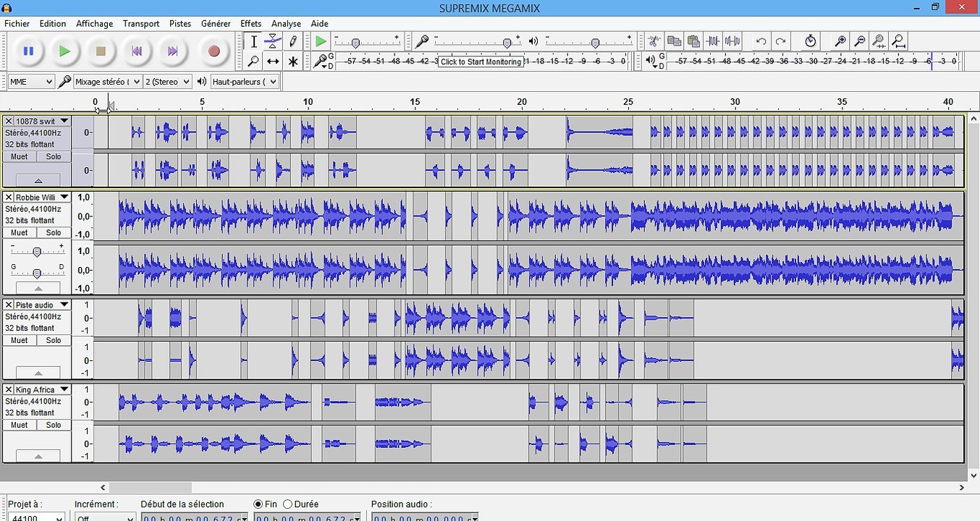The width and height of the screenshot is (980, 521).
Task: Select the Durée radio button
Action: [287, 504]
